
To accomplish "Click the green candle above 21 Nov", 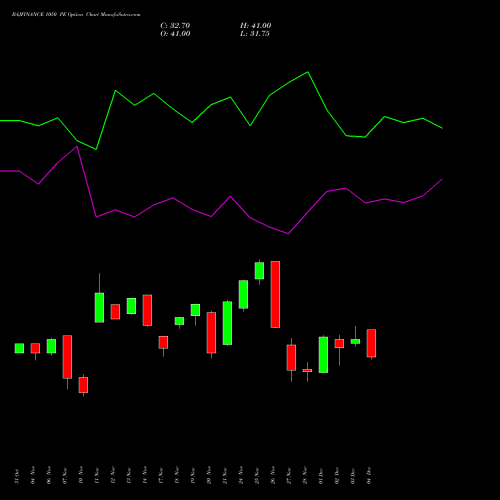I will [227, 323].
